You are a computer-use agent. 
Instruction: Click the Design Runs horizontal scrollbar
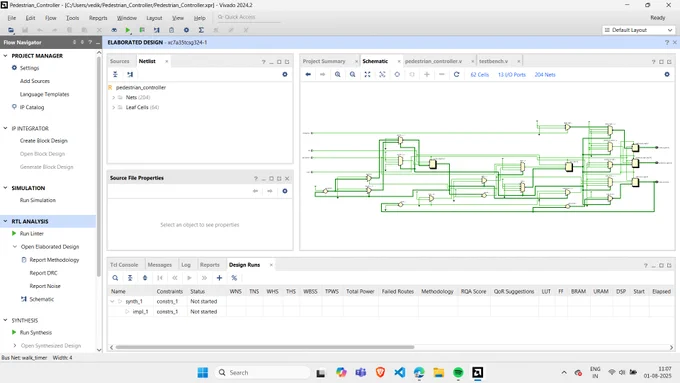tap(265, 347)
